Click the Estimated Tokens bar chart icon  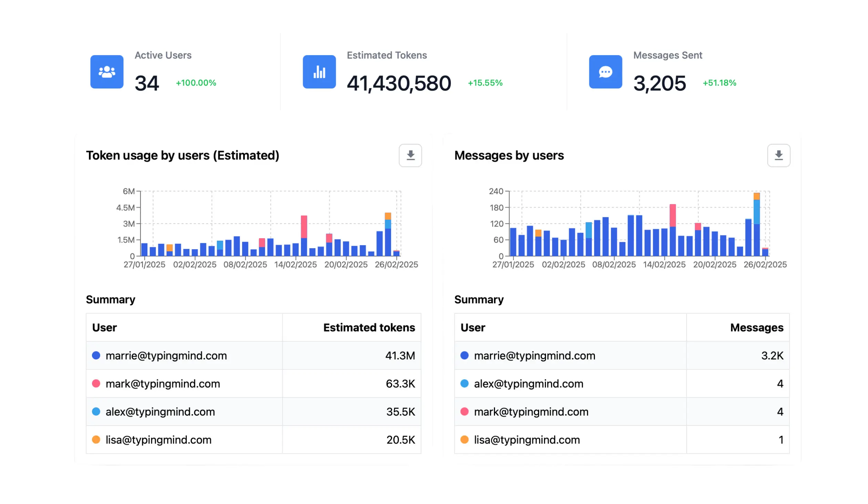319,71
